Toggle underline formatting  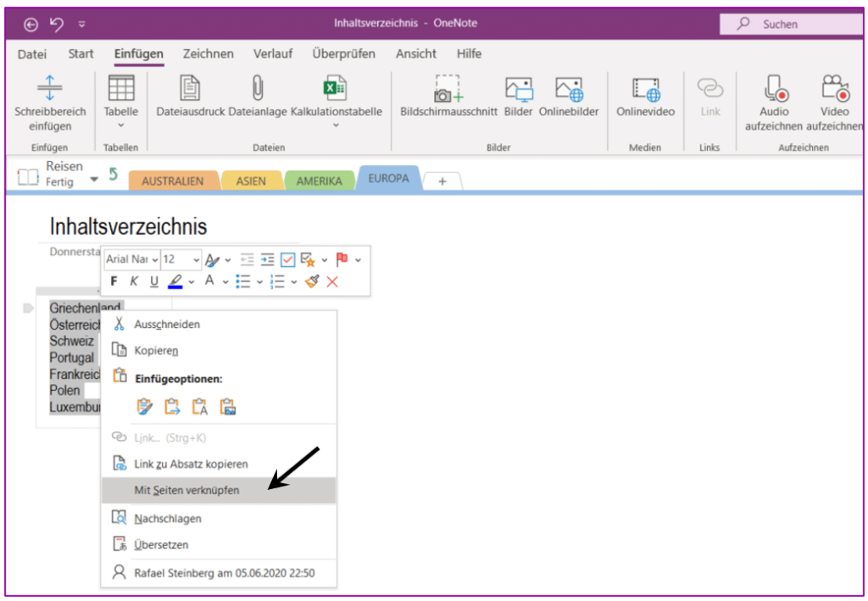tap(154, 281)
